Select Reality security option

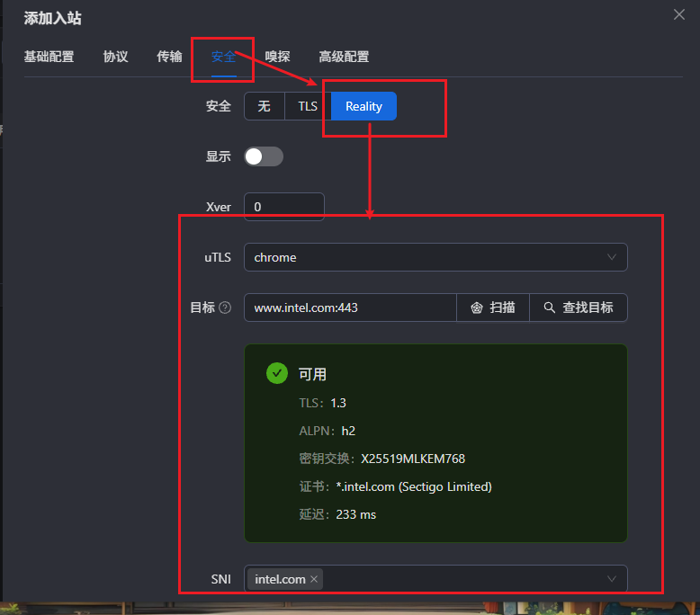363,106
